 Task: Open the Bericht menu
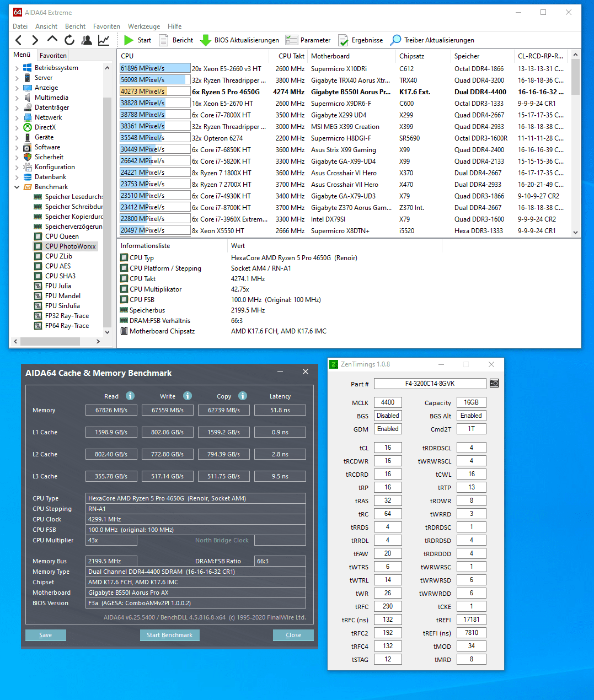pos(75,26)
